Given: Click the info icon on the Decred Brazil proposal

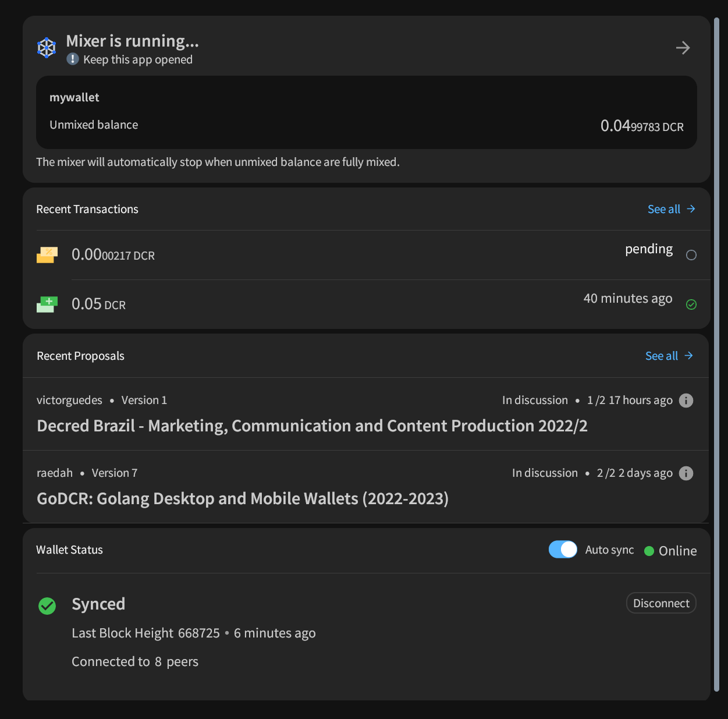Looking at the screenshot, I should pyautogui.click(x=686, y=401).
